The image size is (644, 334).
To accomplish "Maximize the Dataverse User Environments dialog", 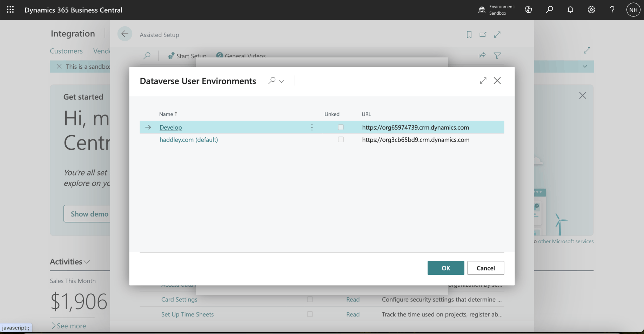I will 483,81.
